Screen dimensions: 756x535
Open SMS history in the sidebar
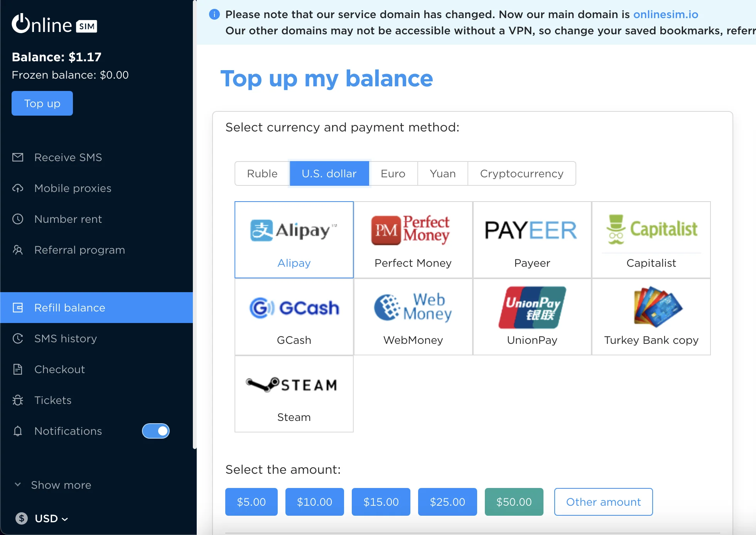pyautogui.click(x=96, y=338)
